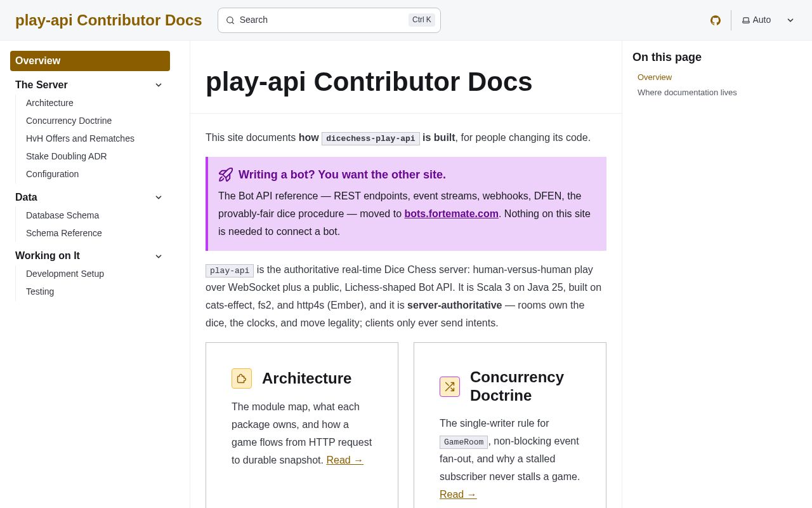Viewport: 812px width, 508px height.
Task: Click the On this page heading
Action: [667, 57]
